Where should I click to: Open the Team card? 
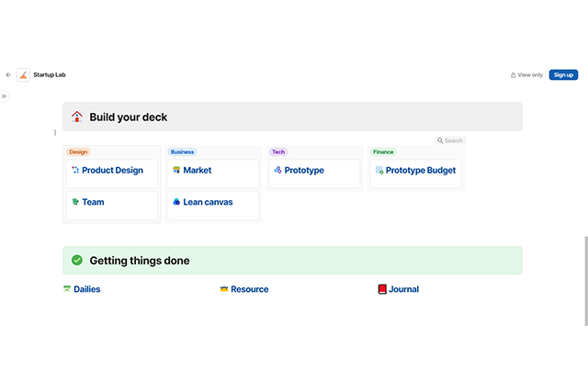(112, 206)
